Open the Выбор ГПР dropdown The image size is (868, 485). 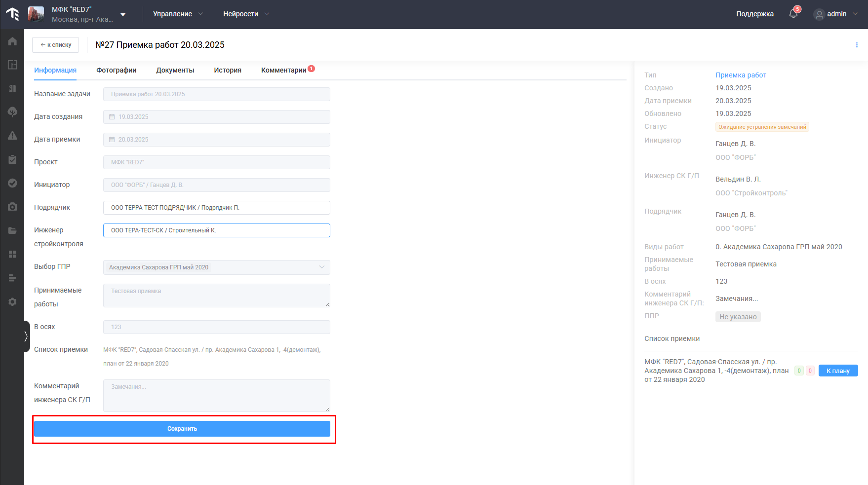tap(216, 267)
